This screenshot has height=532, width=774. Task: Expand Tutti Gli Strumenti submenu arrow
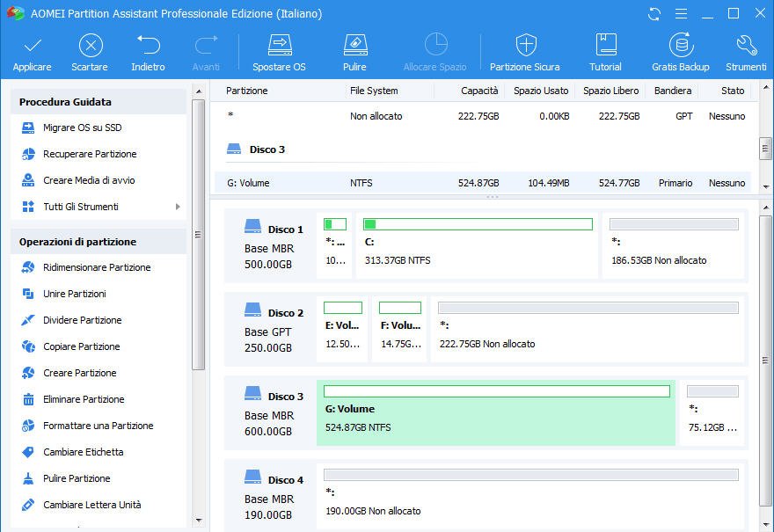[178, 207]
